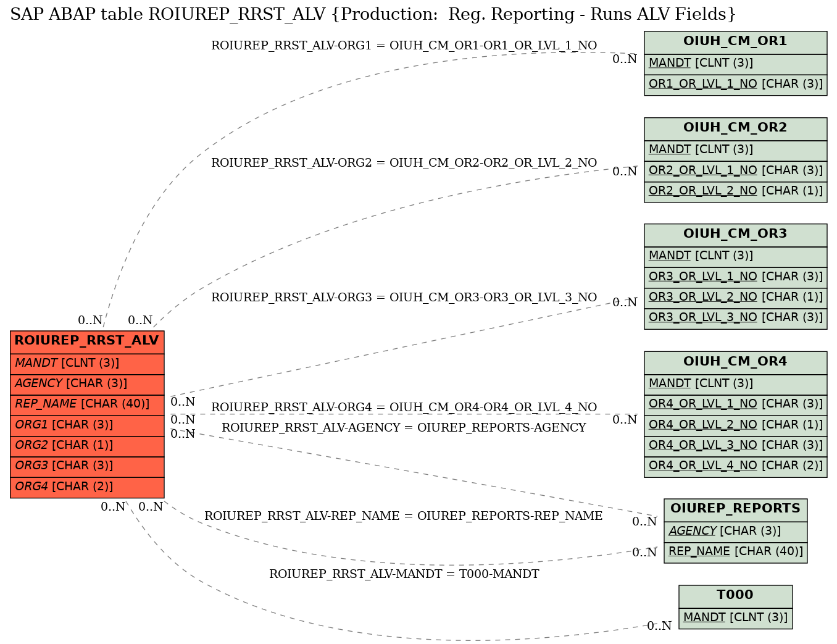Click the OR3_OR_LVL_2_NO field
The height and width of the screenshot is (644, 837).
tap(735, 298)
